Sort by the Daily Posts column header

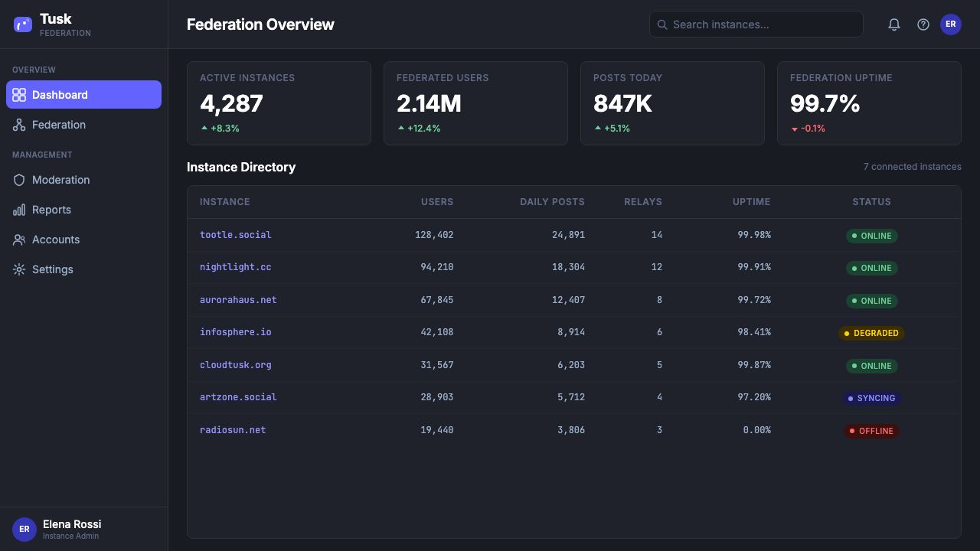point(552,202)
